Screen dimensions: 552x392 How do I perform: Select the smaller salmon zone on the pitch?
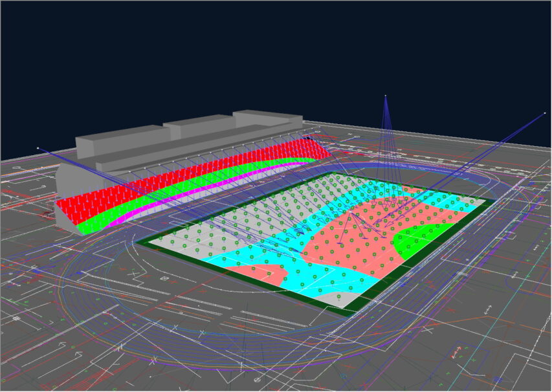pos(259,272)
